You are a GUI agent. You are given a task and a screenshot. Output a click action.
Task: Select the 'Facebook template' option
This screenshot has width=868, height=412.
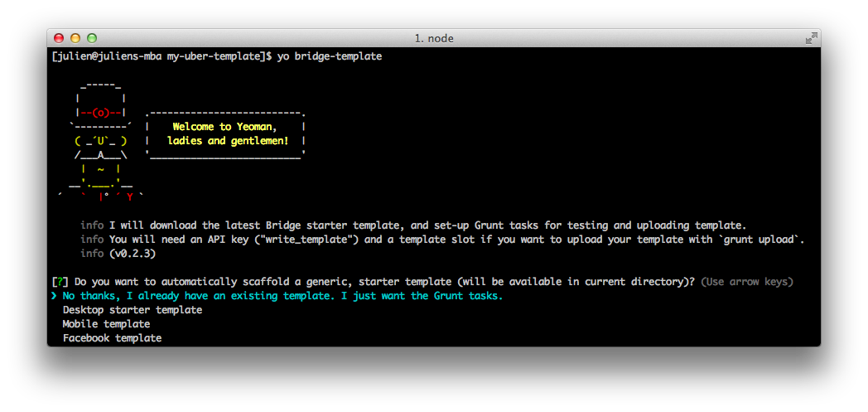pyautogui.click(x=112, y=337)
